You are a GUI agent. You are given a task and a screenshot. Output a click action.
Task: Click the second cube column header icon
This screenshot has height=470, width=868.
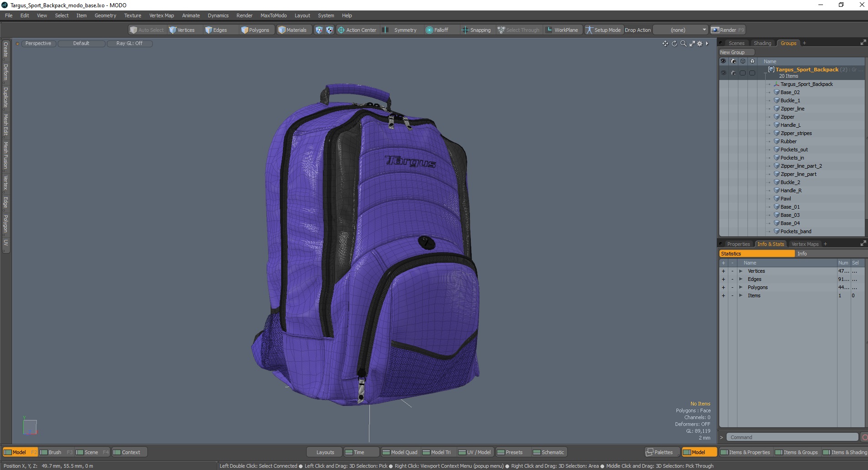[752, 61]
